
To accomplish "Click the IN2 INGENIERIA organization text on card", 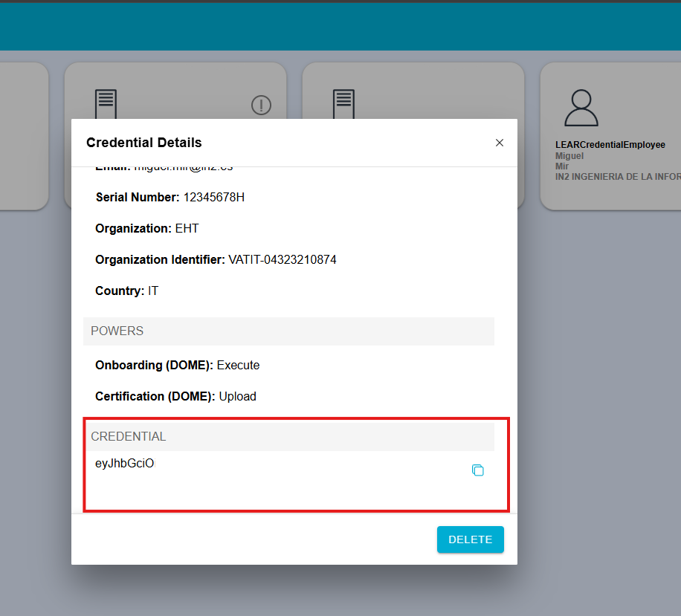I will click(x=617, y=177).
